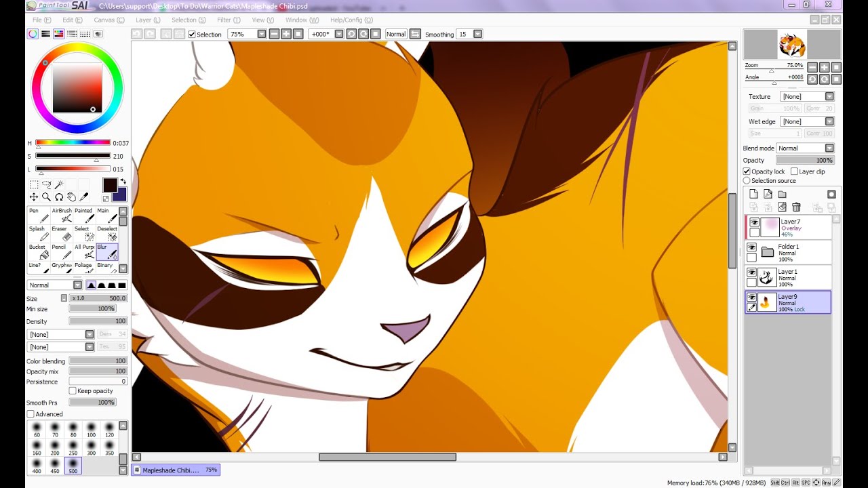Toggle the Selection display checkbox

click(192, 35)
